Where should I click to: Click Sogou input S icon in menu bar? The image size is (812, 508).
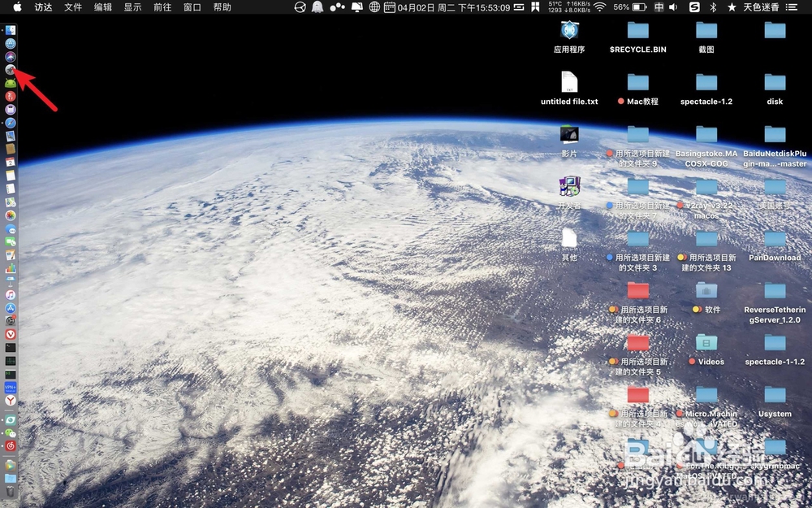coord(694,7)
